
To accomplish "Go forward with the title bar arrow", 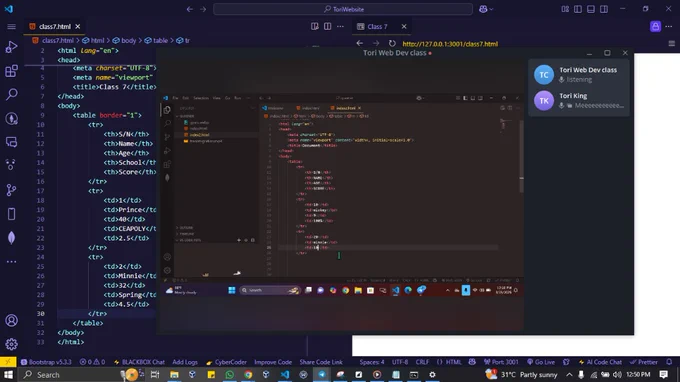I will tap(203, 9).
